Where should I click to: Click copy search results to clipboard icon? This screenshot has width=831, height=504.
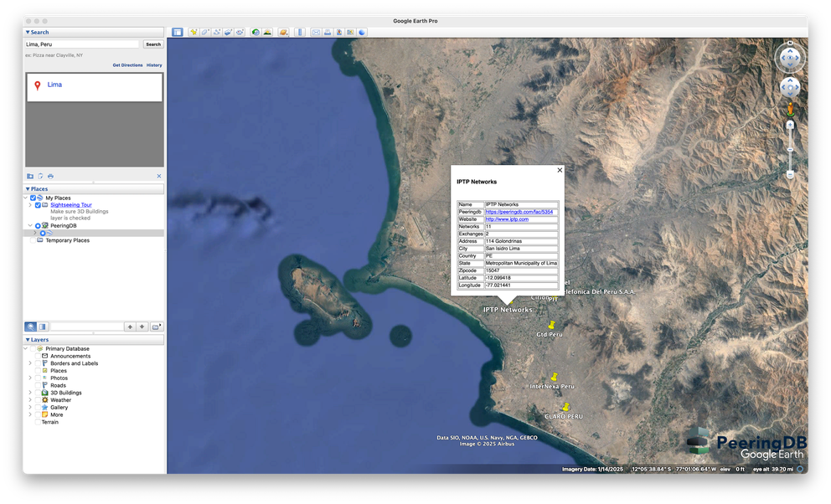40,177
